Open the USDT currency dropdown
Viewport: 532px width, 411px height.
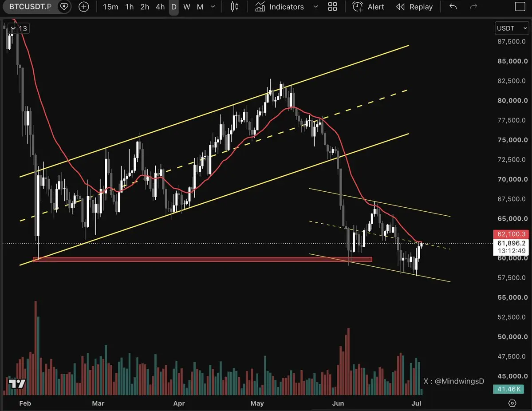point(512,28)
